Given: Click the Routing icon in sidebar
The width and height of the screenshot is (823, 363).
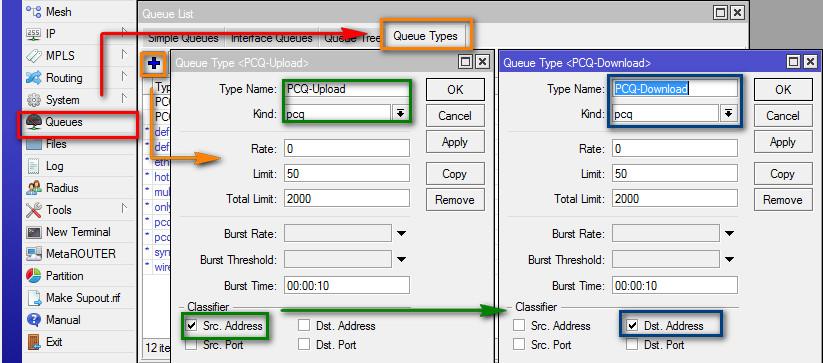Looking at the screenshot, I should pos(34,78).
